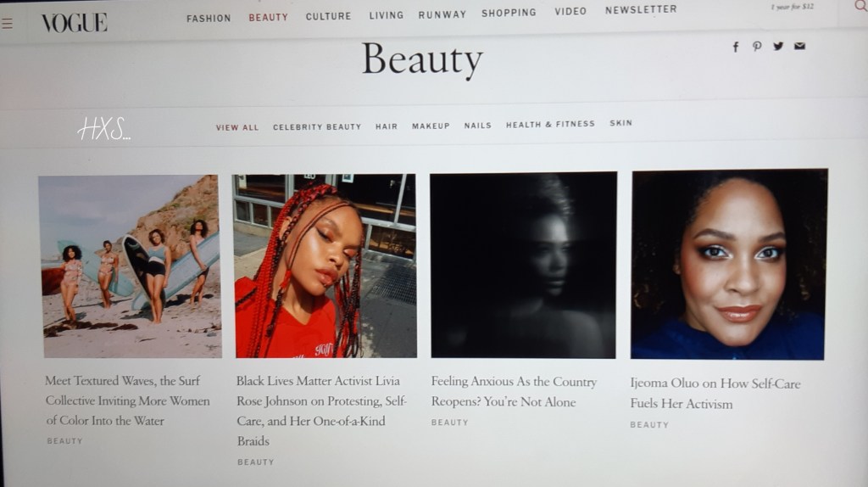Click the Vogue logo

point(75,23)
